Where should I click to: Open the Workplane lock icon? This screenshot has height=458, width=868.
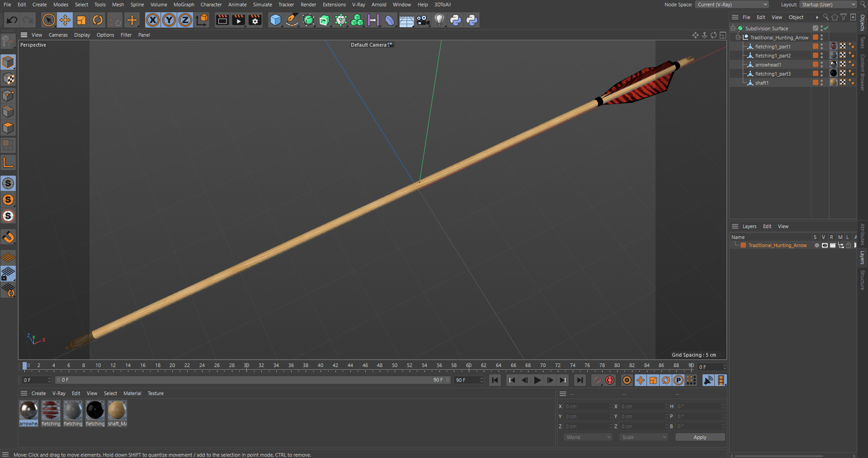coord(8,273)
